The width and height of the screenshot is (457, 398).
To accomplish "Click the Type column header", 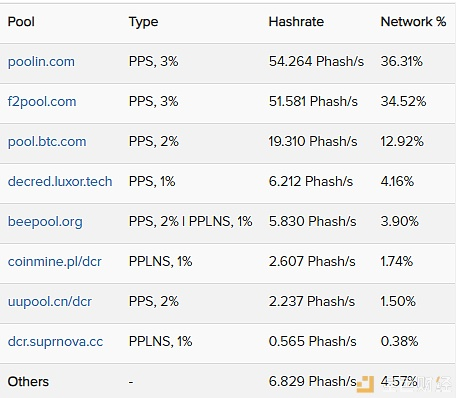I will 143,22.
